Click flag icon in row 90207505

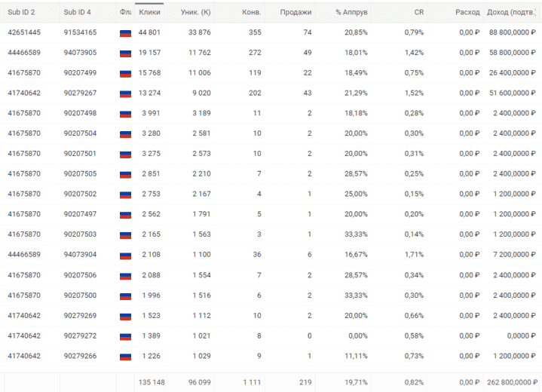125,175
